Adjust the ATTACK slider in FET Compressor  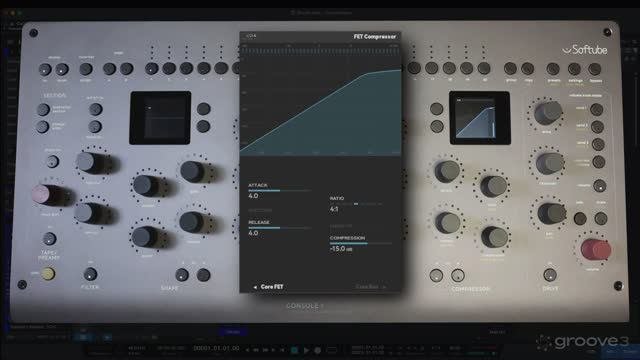(280, 191)
